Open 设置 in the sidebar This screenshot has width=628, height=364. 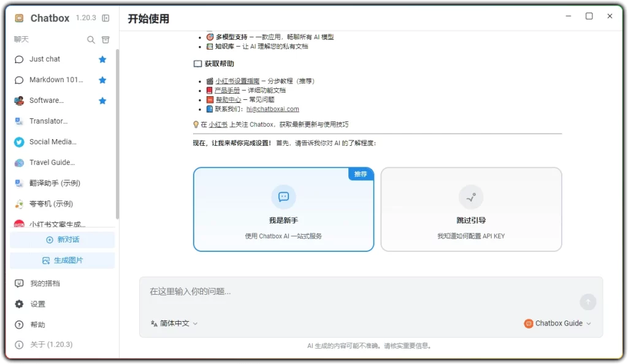(x=63, y=305)
